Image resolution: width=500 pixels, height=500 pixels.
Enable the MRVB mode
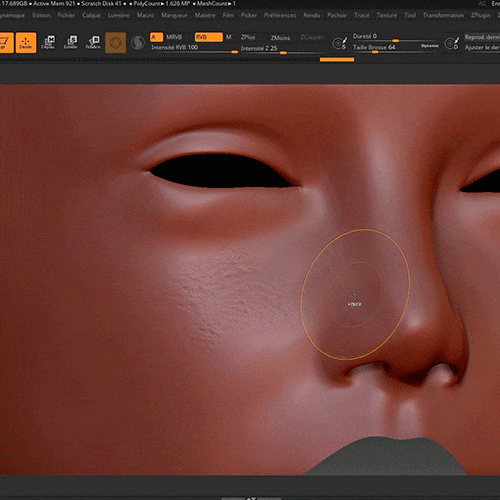coord(174,37)
